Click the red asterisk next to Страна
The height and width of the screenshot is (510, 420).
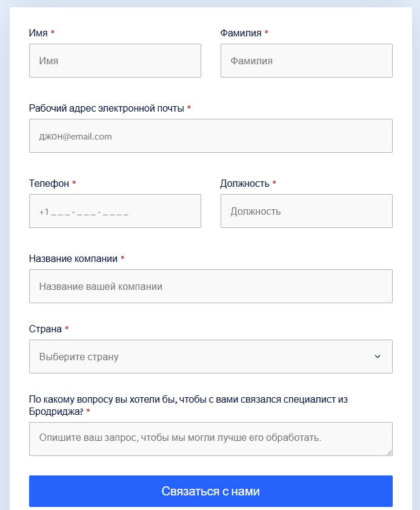click(x=67, y=329)
